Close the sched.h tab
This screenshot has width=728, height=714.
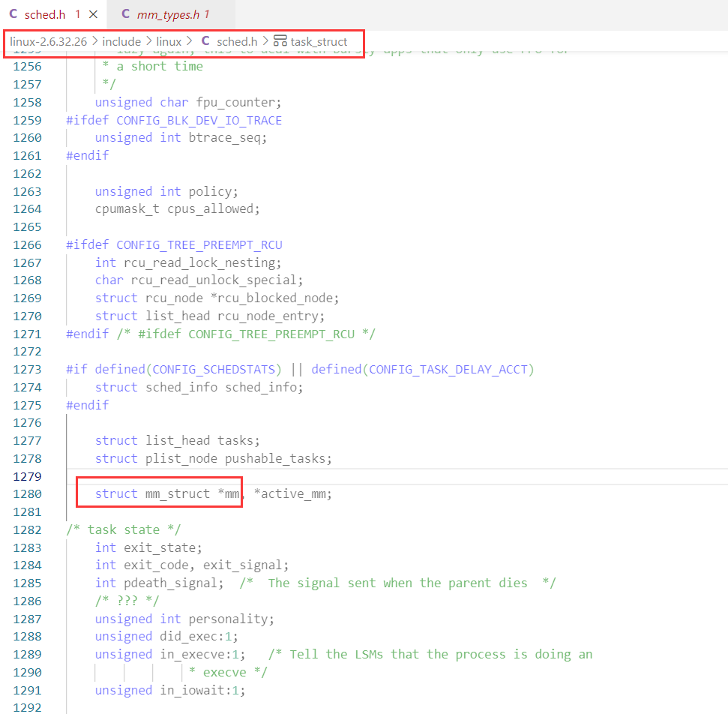[93, 14]
